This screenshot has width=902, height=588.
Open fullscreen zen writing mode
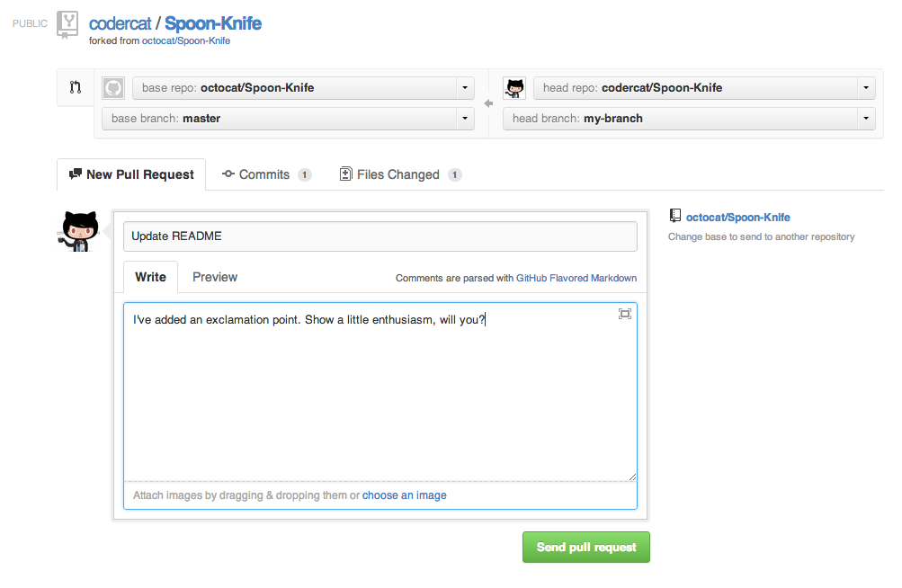point(624,314)
